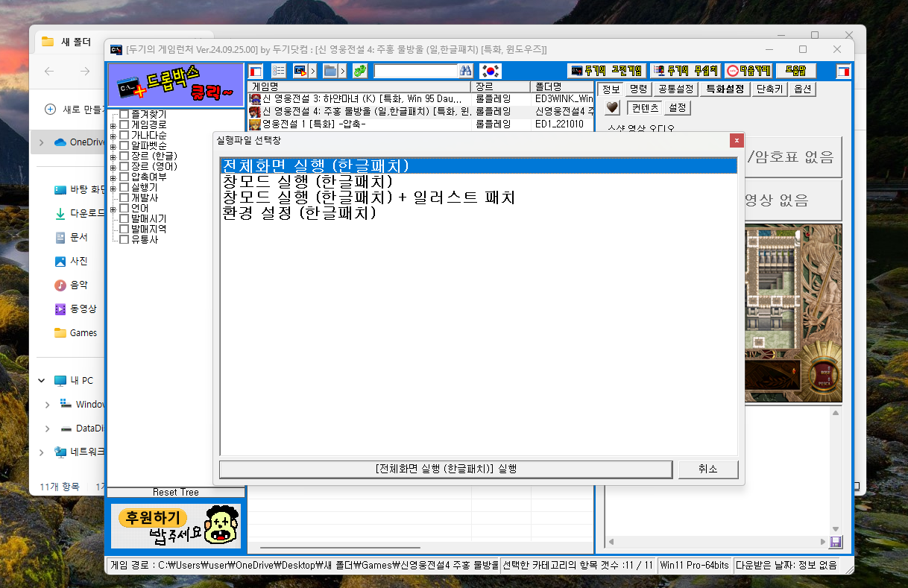Click the 두기의 무설치 banner icon
This screenshot has width=908, height=588.
(x=685, y=71)
